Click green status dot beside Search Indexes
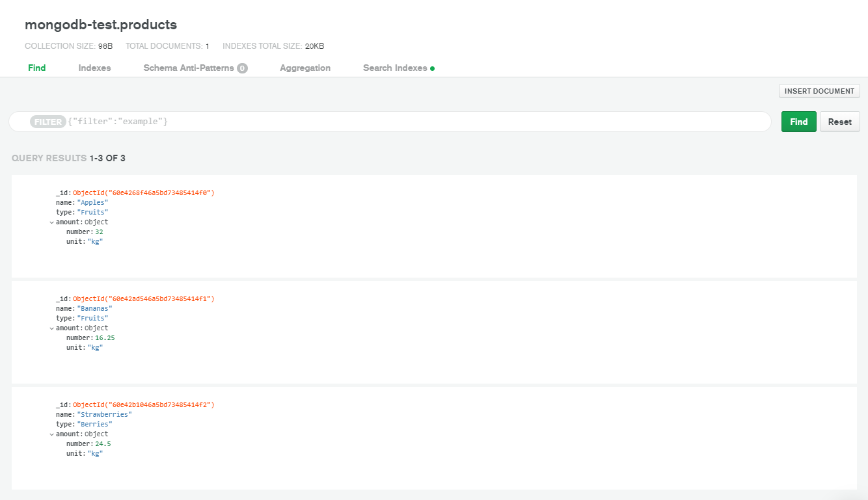 tap(433, 68)
